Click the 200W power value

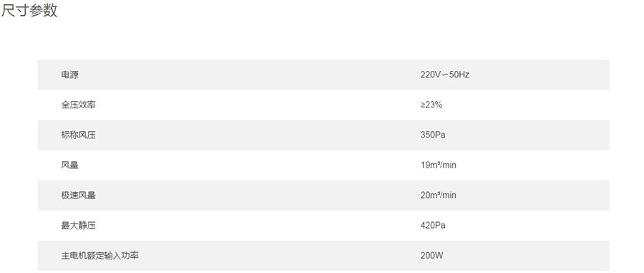tap(431, 255)
